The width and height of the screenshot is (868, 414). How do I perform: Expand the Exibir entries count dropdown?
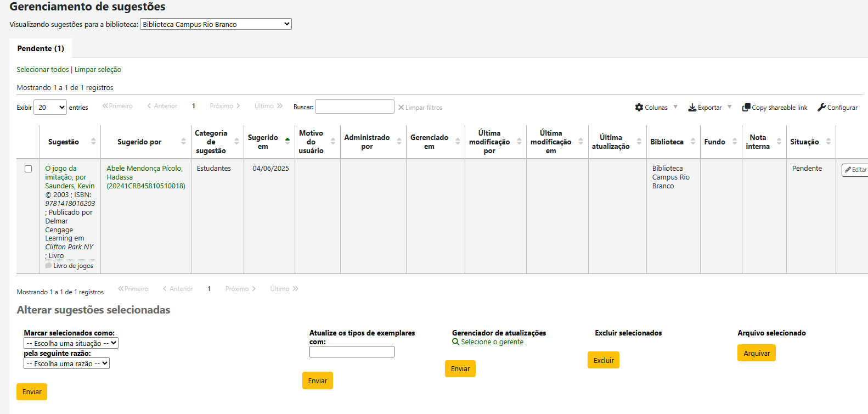click(x=50, y=108)
